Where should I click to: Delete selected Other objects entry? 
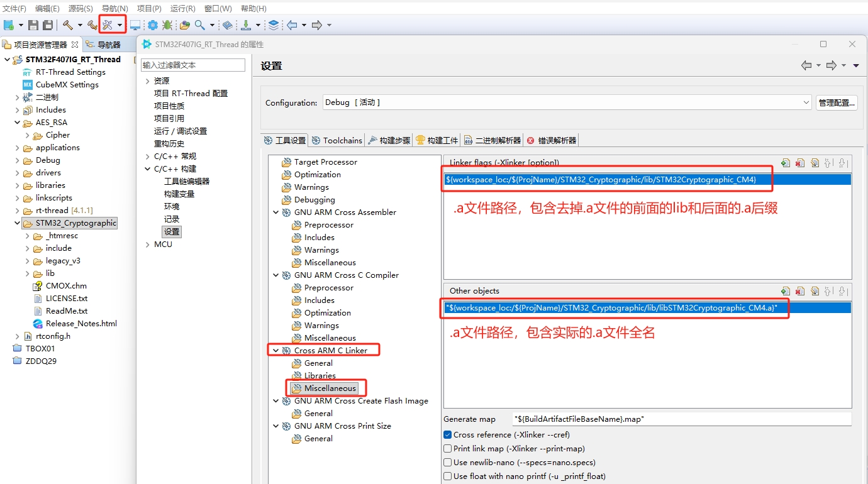800,291
